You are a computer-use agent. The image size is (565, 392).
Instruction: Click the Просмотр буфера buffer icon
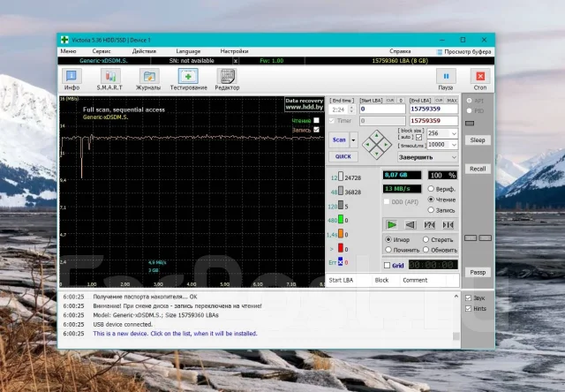click(x=440, y=52)
